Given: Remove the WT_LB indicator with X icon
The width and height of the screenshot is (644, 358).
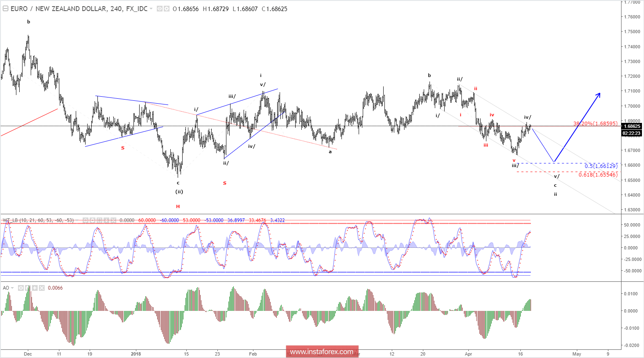Looking at the screenshot, I should tap(113, 220).
